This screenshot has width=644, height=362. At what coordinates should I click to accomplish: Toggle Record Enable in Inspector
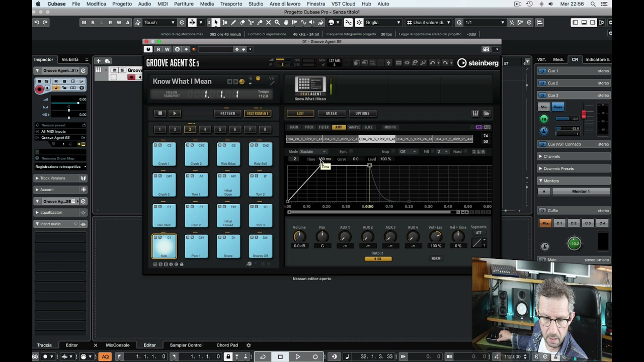pos(39,88)
